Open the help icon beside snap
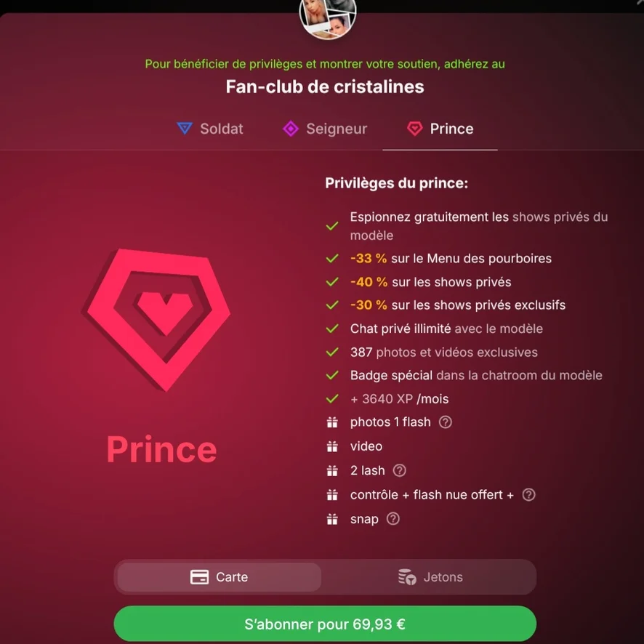Image resolution: width=644 pixels, height=644 pixels. pyautogui.click(x=393, y=519)
